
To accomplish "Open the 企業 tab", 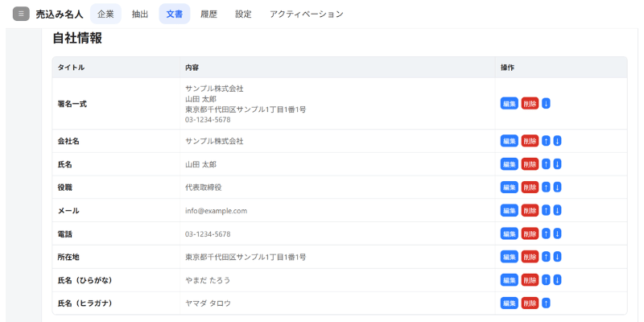I will coord(105,14).
